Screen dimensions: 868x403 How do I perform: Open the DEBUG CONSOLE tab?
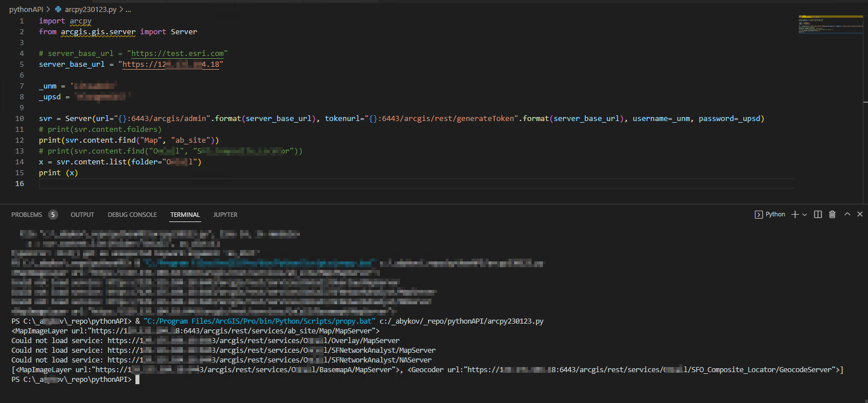pyautogui.click(x=132, y=215)
